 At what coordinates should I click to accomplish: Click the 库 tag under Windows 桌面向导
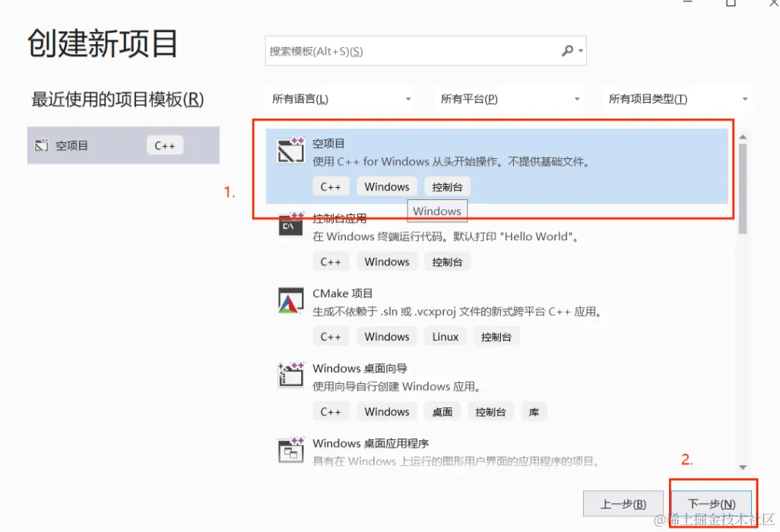534,412
